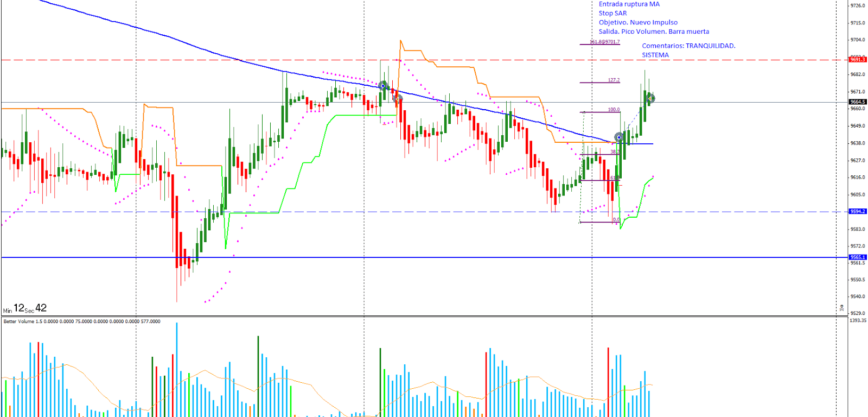
Task: Select the Fibonacci 127.2 level label
Action: click(613, 80)
